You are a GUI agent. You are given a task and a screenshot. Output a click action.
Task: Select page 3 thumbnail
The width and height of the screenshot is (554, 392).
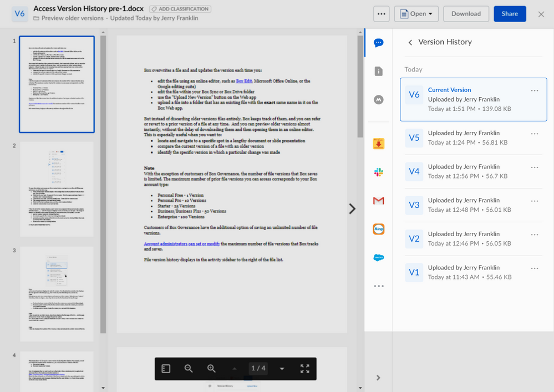tap(57, 294)
